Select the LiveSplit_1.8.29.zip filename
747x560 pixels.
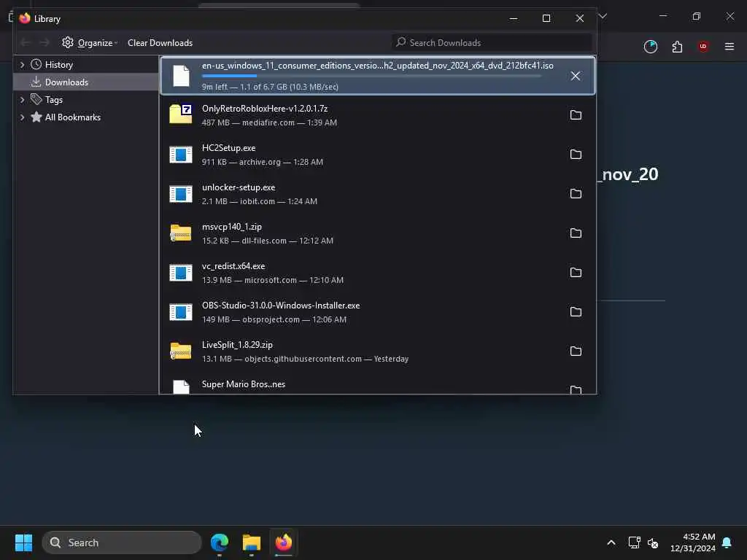point(237,345)
